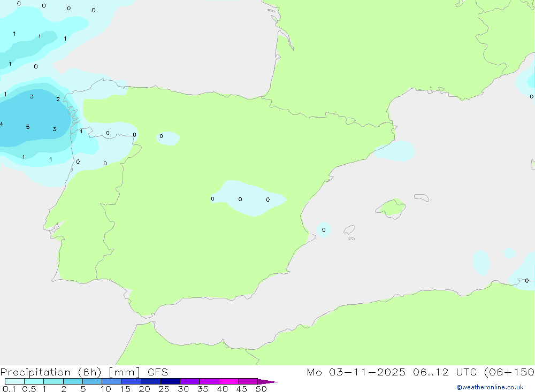Click the 45–50 mm legend swatch

[248, 381]
